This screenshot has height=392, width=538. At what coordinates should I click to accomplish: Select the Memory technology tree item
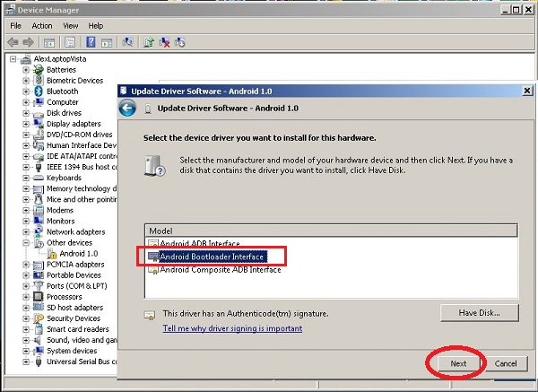coord(82,188)
